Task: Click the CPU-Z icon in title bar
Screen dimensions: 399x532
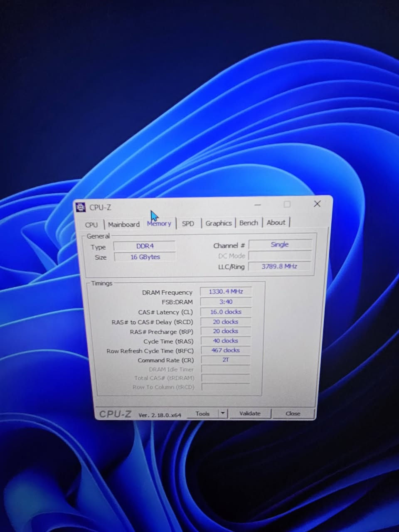Action: [81, 207]
